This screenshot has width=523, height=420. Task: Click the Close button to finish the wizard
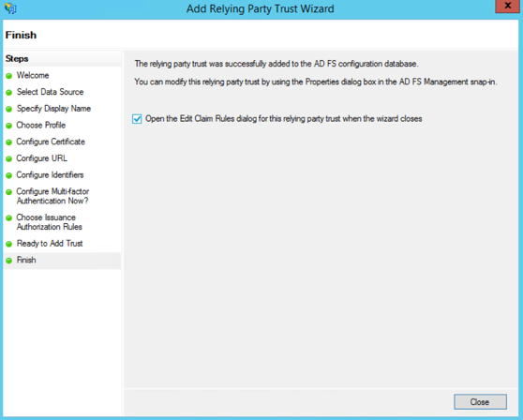pos(480,401)
